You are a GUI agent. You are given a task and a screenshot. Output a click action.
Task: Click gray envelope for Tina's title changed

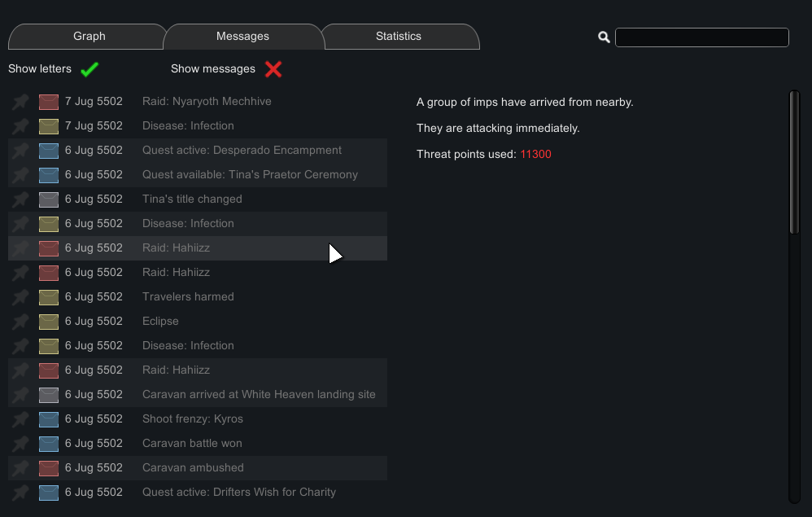pyautogui.click(x=49, y=199)
